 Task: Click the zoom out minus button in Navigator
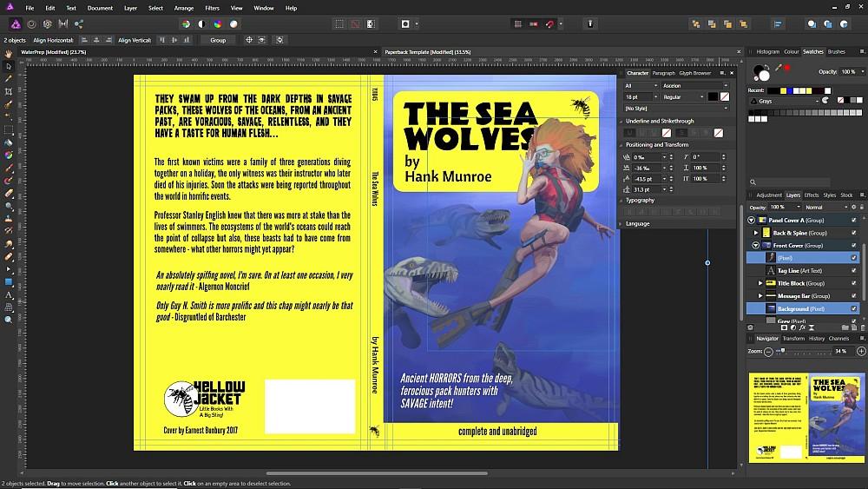[x=768, y=351]
